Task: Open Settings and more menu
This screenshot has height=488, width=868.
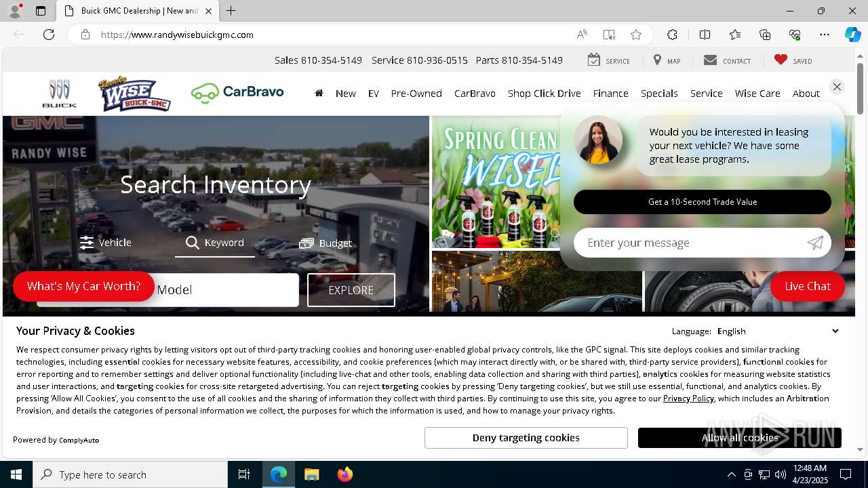Action: pos(825,35)
